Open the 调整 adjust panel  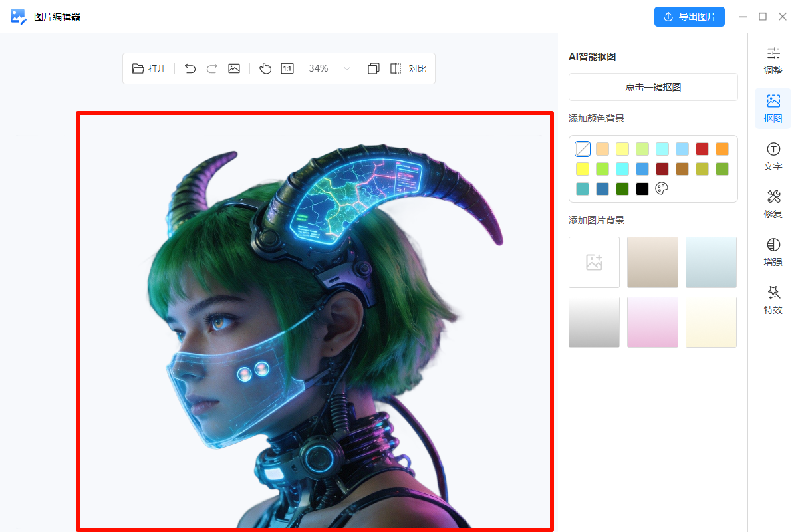[773, 61]
